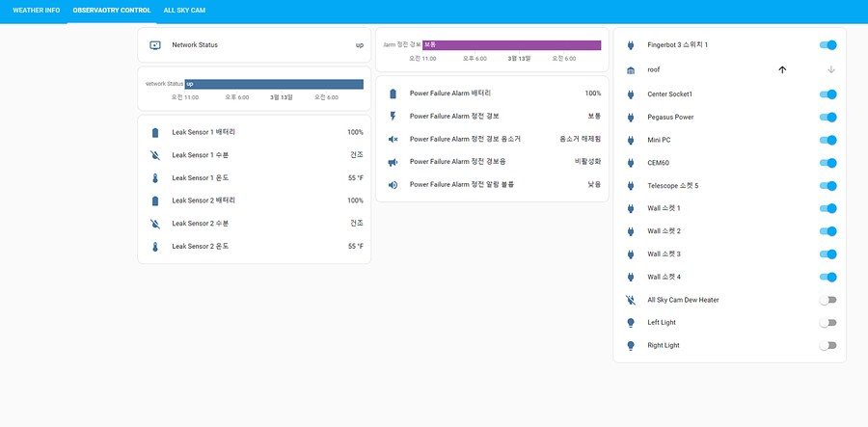Click the purple alarm history bar

point(511,45)
